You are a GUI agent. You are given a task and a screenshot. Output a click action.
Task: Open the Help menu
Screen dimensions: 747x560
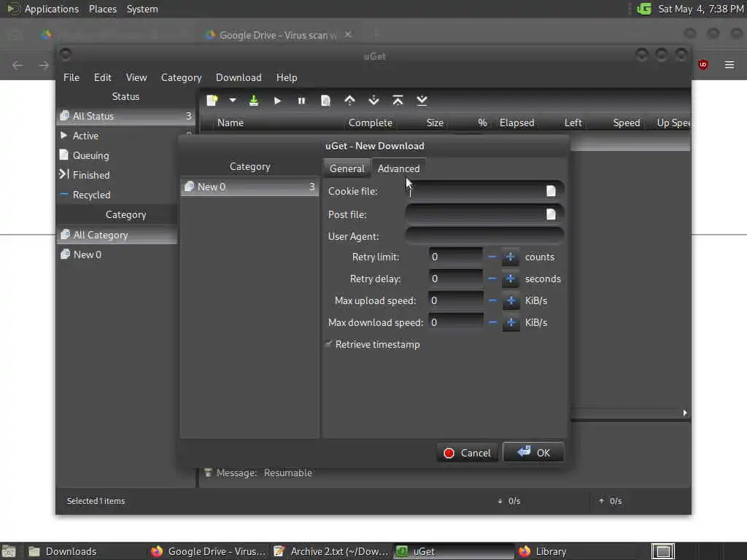pos(286,77)
